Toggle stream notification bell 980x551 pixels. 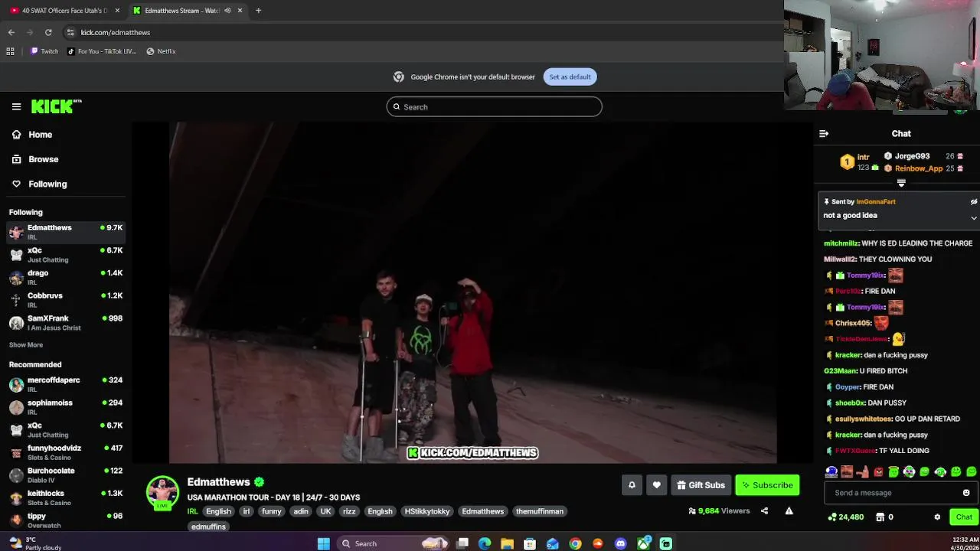[x=632, y=485]
